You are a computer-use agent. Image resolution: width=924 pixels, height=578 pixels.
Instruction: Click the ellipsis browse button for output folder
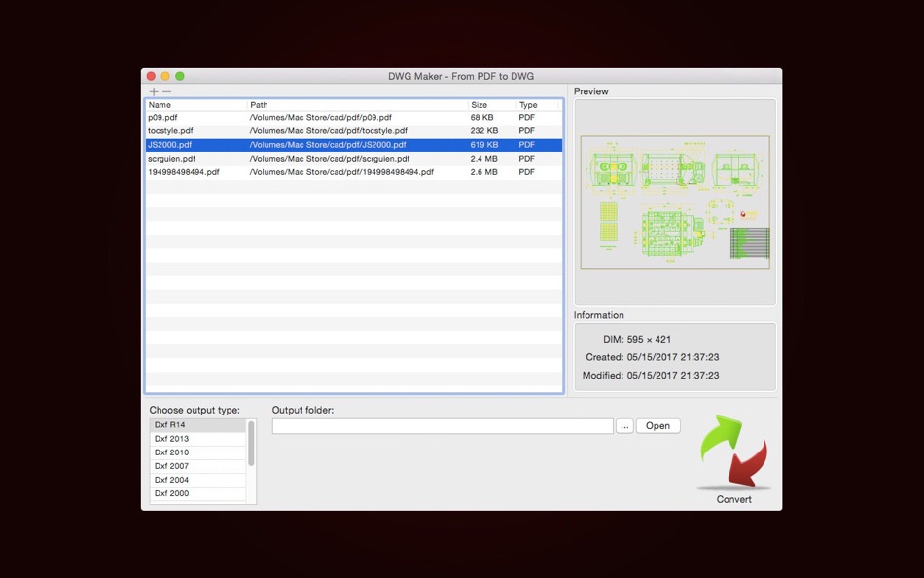[624, 426]
